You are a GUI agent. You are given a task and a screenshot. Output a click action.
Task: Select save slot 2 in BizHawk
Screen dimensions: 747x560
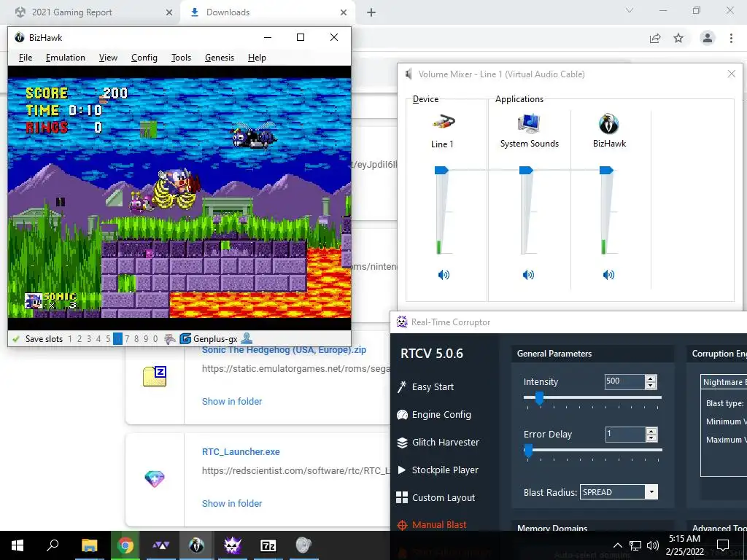tap(80, 339)
